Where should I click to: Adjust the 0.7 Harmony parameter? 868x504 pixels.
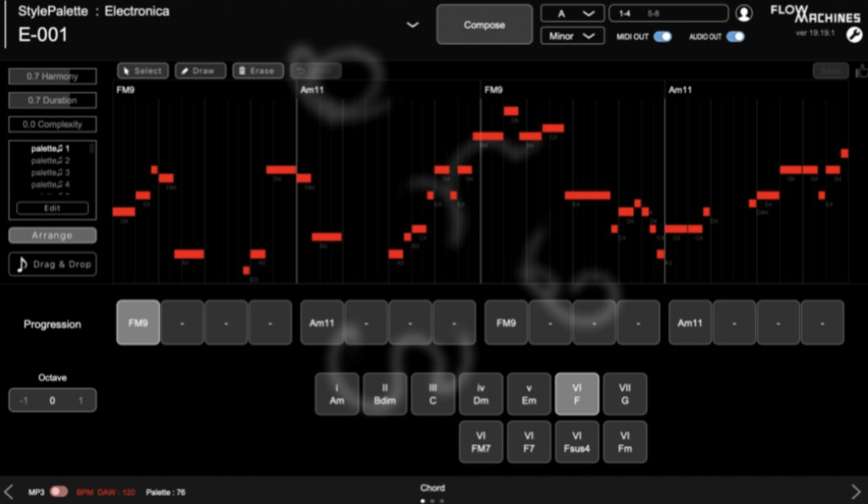pos(53,75)
